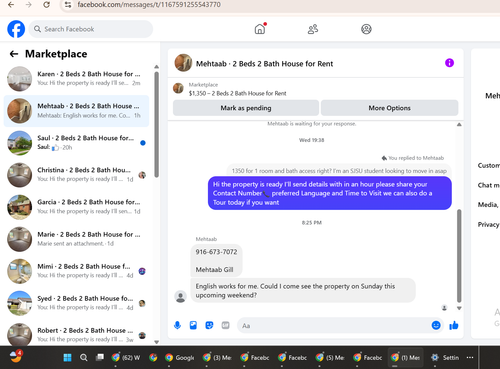Expand Chat members section in right panel
The height and width of the screenshot is (369, 500).
tap(489, 185)
